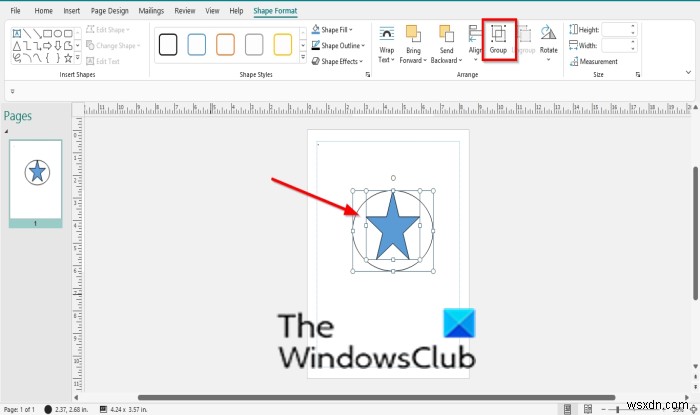700x415 pixels.
Task: Click the object position indicator in status bar
Action: (x=66, y=409)
